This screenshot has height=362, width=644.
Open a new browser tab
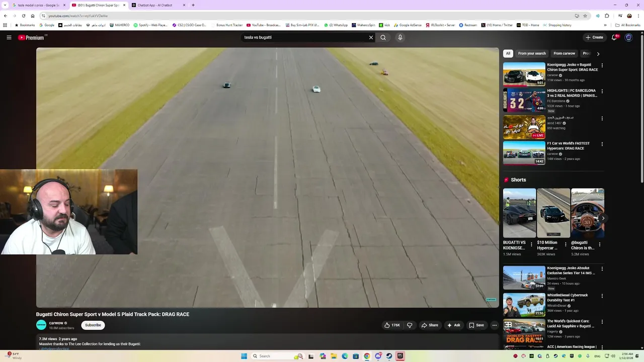point(193,5)
